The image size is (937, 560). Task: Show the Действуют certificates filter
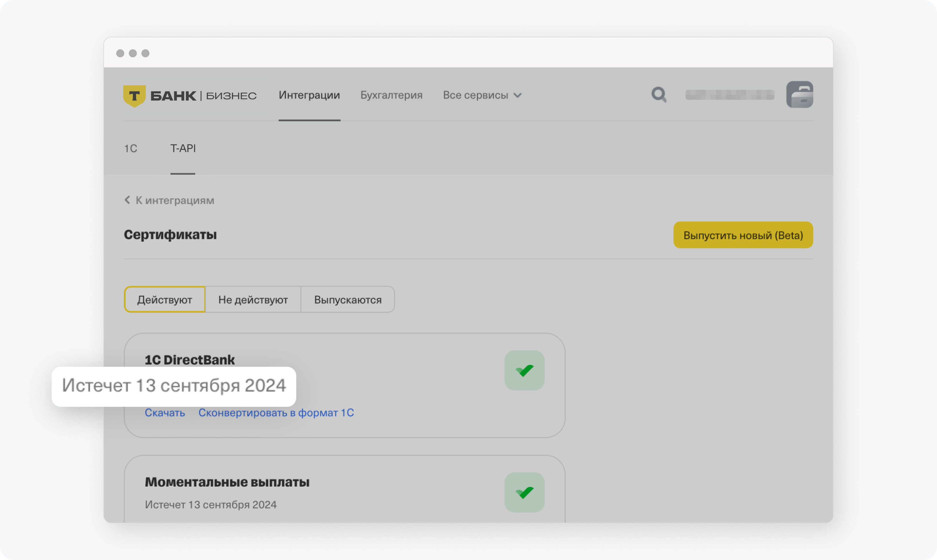(164, 300)
